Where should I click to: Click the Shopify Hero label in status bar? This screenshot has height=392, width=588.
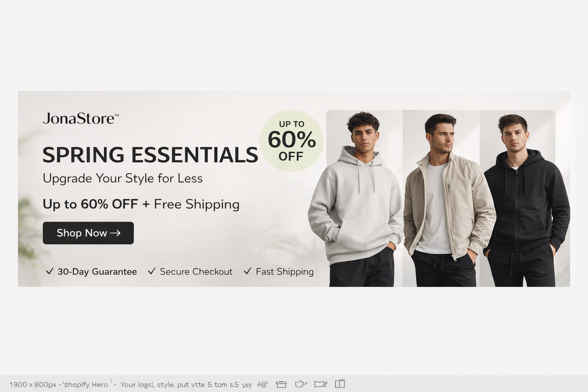click(85, 385)
